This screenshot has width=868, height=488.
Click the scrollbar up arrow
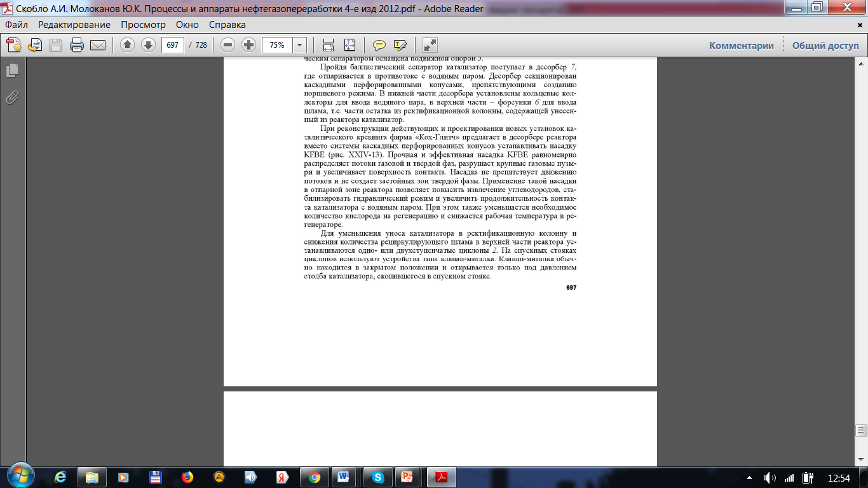[x=862, y=64]
